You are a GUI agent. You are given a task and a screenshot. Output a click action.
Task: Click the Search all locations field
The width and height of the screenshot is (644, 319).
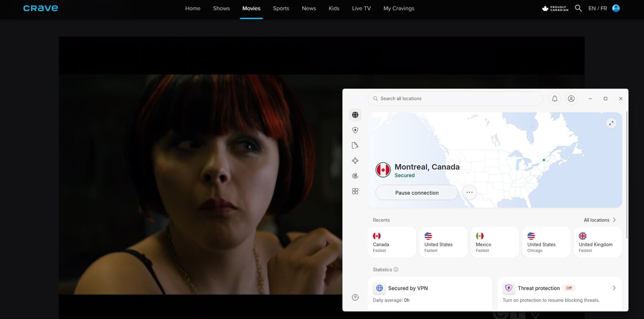456,98
